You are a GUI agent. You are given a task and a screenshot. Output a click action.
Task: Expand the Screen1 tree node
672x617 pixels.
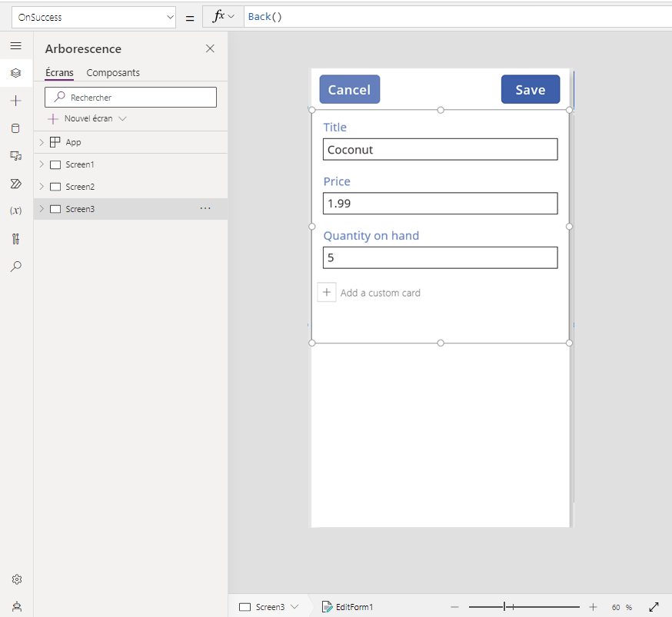[42, 164]
